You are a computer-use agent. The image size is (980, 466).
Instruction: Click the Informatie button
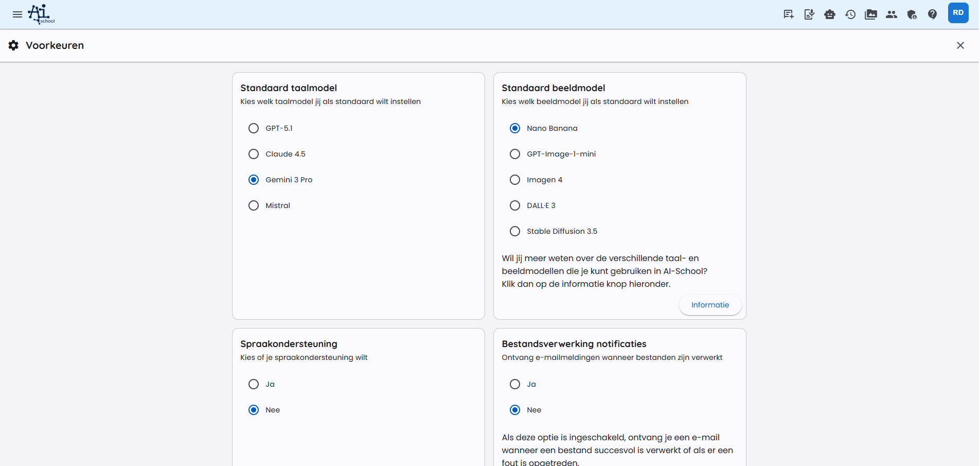[710, 305]
